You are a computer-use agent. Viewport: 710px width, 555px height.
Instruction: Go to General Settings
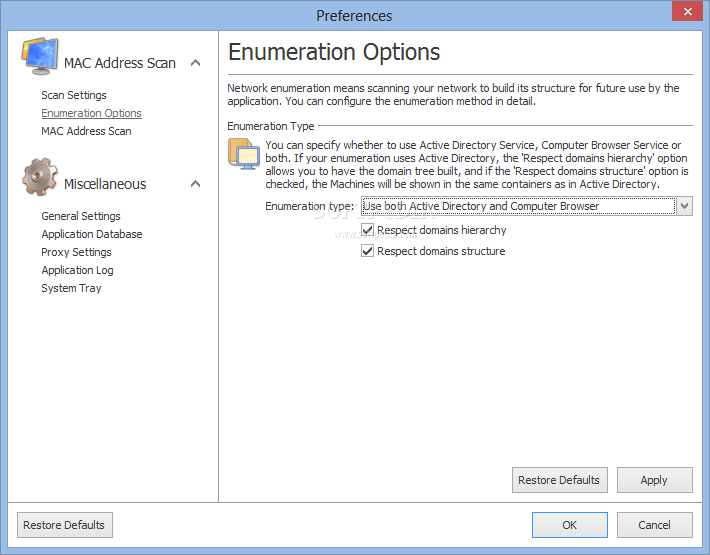pos(81,216)
